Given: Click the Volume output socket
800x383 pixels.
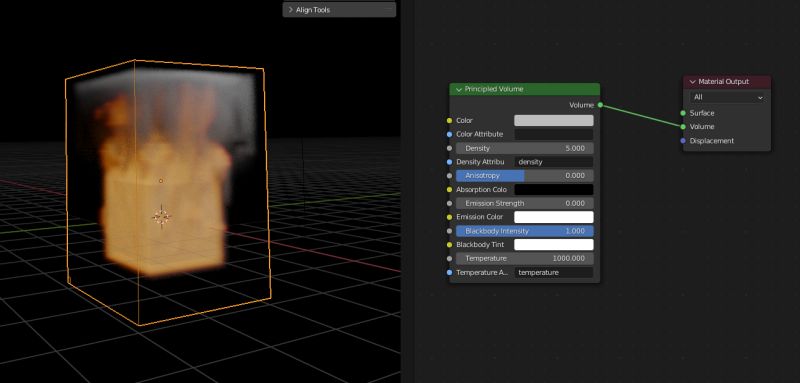Looking at the screenshot, I should click(x=600, y=105).
